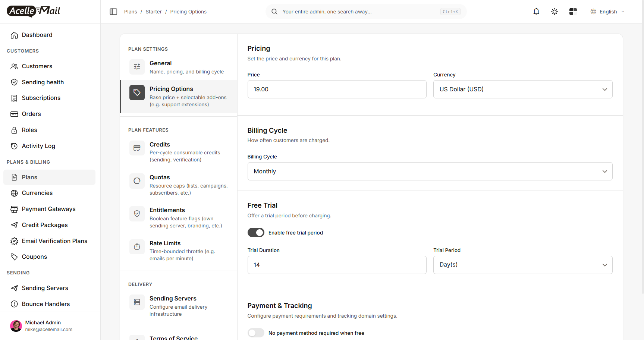
Task: Click Michael Admin's avatar
Action: (x=16, y=326)
